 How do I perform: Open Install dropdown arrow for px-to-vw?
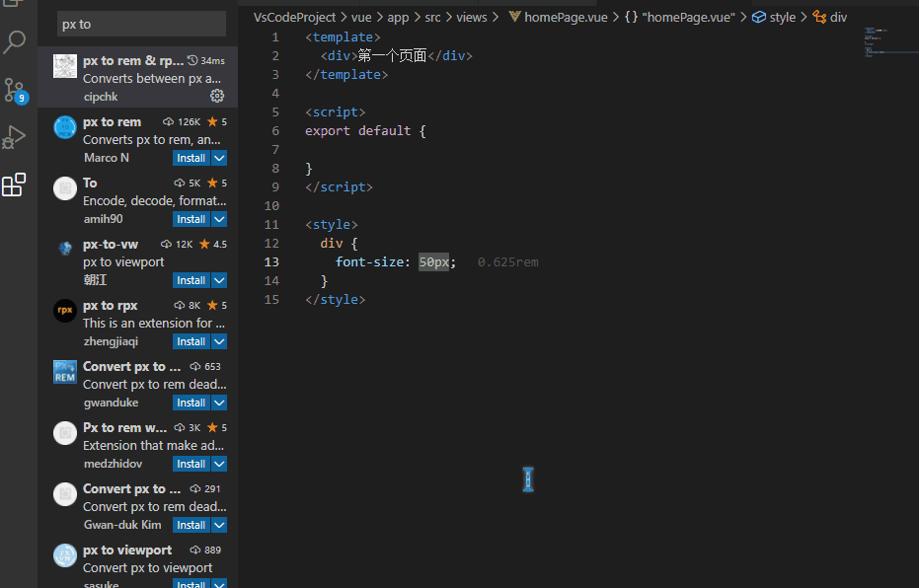219,280
